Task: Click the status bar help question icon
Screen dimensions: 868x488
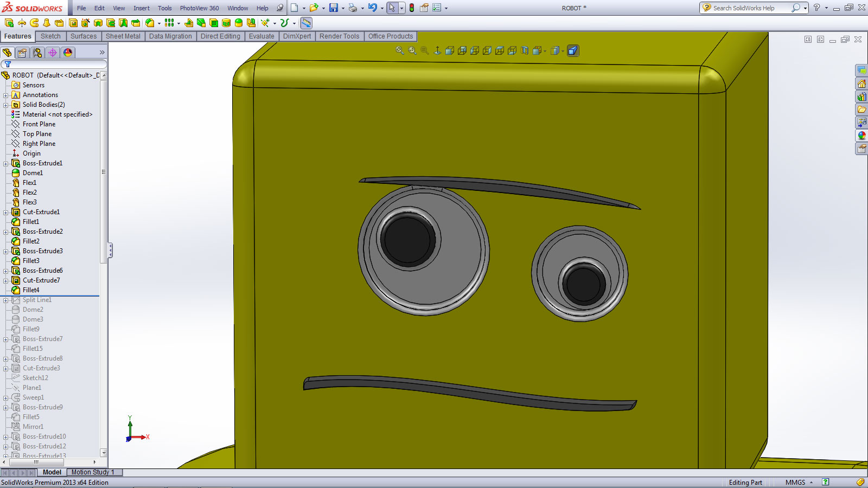Action: 825,482
